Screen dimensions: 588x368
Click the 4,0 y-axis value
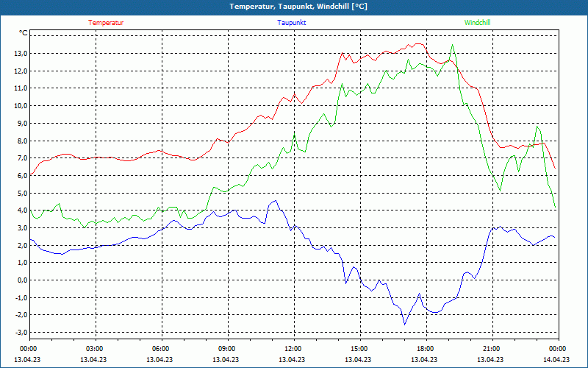click(22, 210)
